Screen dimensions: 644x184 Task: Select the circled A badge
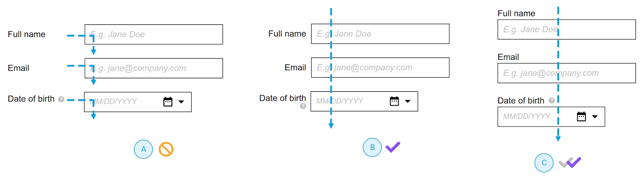click(x=143, y=149)
